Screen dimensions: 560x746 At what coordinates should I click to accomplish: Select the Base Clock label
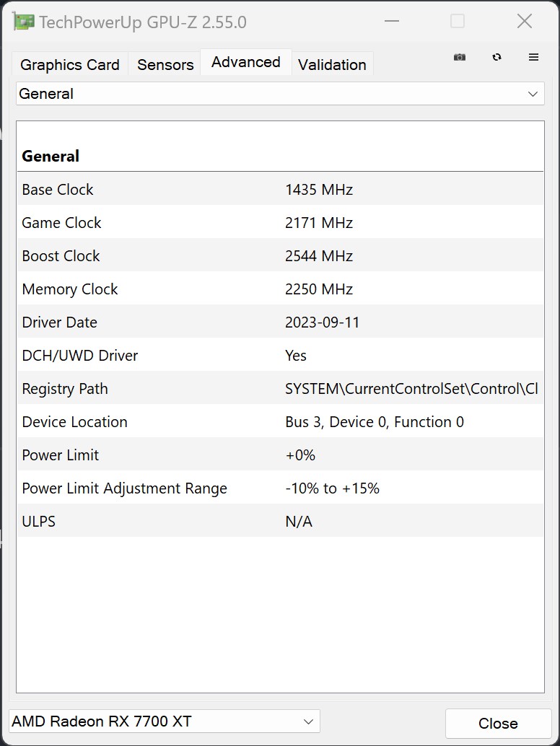(58, 189)
